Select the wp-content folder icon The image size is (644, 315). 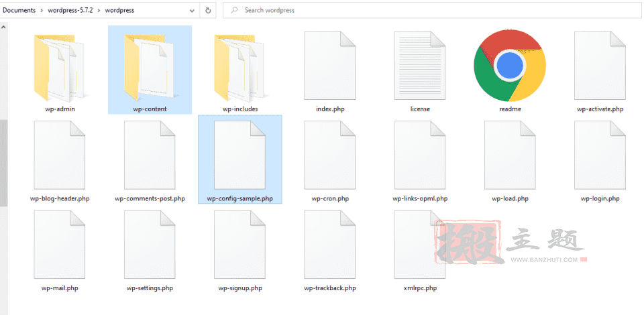[x=150, y=68]
